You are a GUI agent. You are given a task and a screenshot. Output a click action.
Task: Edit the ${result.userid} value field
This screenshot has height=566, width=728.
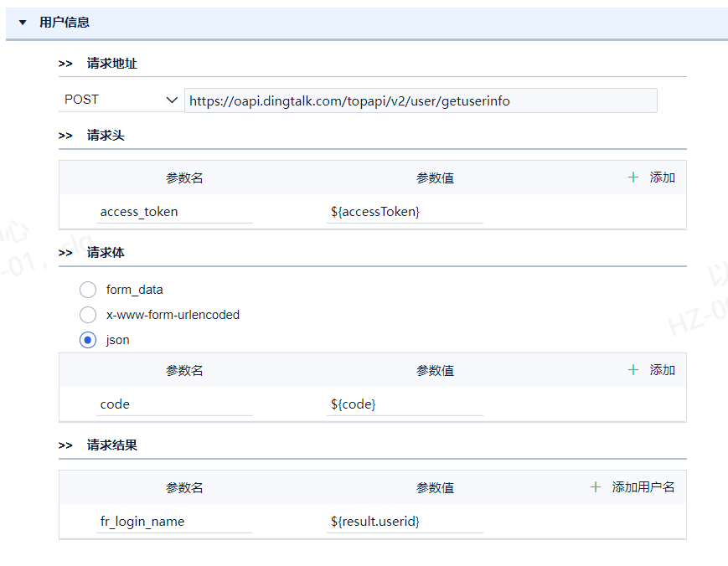click(405, 522)
